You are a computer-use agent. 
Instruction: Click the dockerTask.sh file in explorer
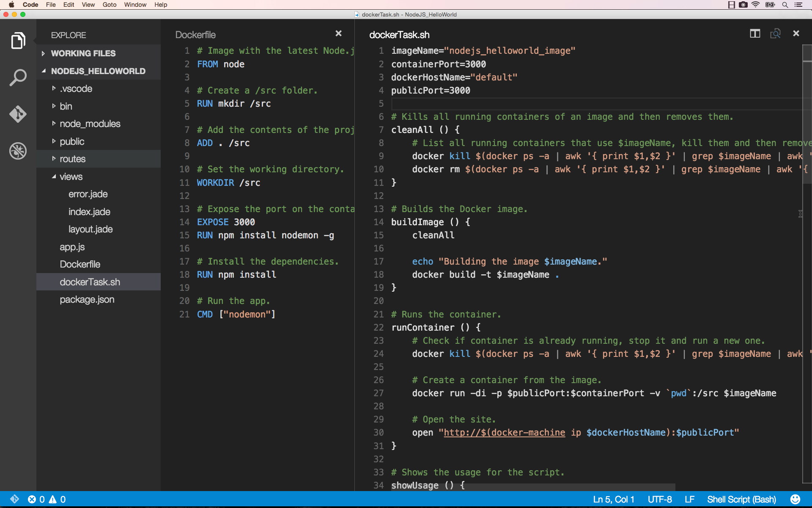[x=89, y=282]
